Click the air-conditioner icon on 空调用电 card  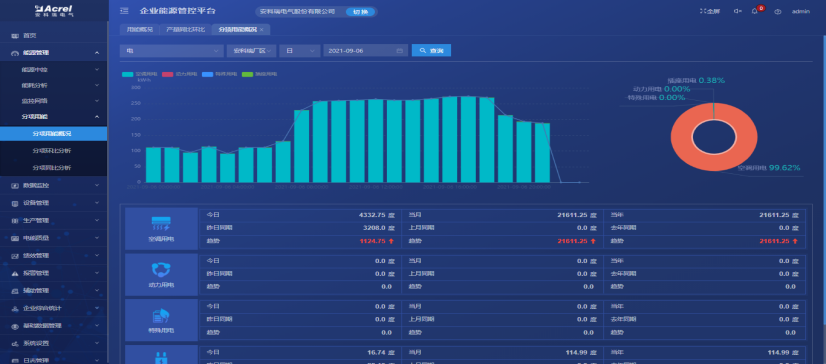161,224
